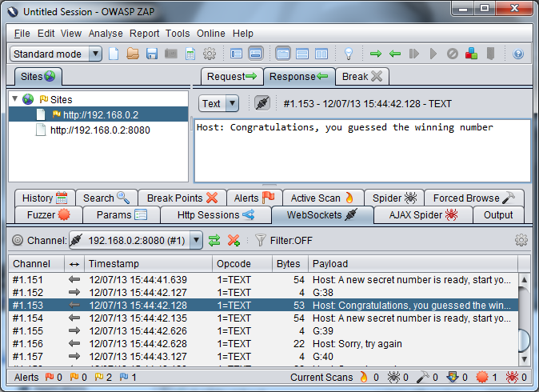Open the Forced Browse tab
This screenshot has width=539, height=392.
coord(474,198)
